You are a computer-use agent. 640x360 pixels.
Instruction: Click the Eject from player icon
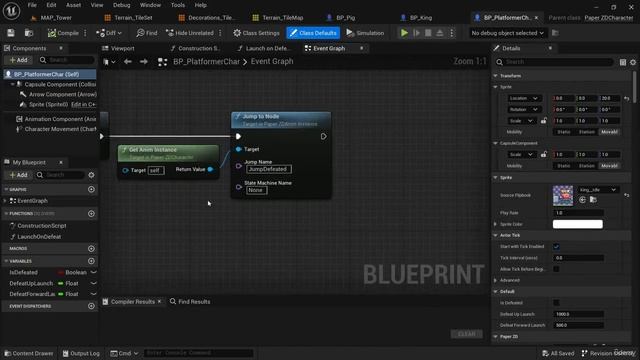pos(440,33)
